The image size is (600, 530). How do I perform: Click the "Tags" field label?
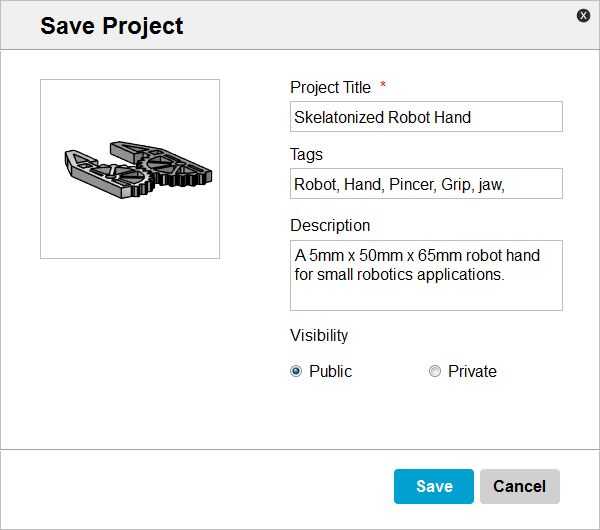pos(306,154)
